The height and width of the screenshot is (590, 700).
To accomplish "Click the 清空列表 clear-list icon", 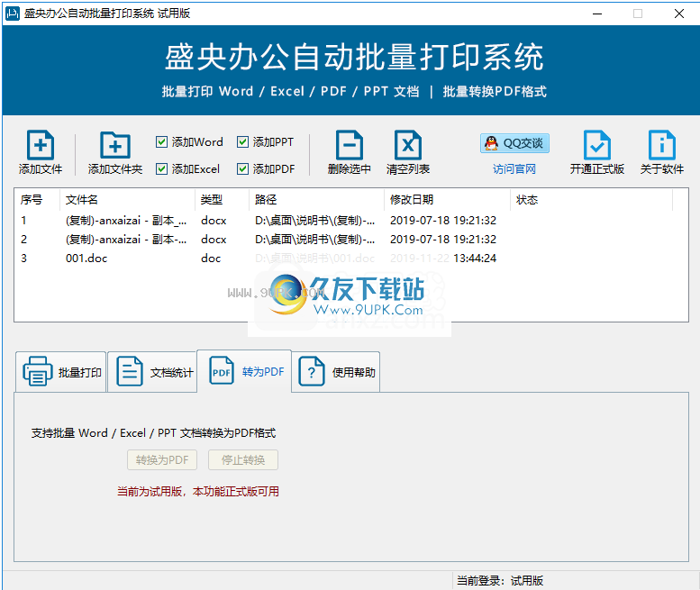I will tap(408, 145).
